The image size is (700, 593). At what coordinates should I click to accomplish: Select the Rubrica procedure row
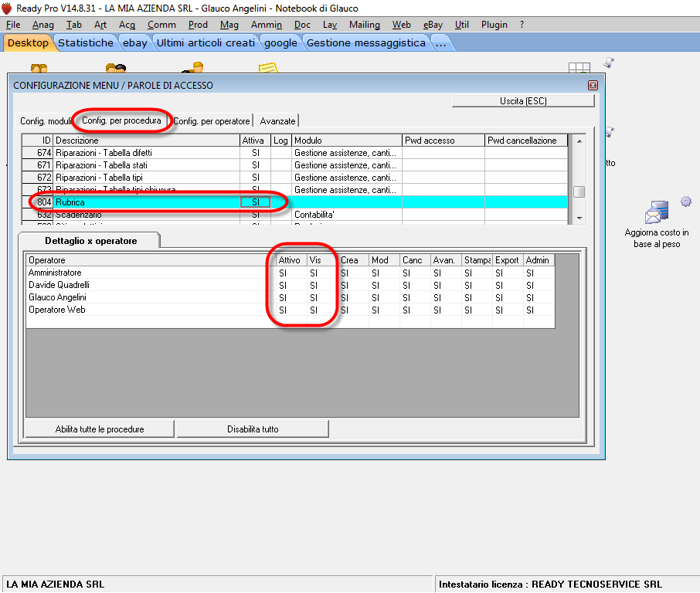coord(294,202)
